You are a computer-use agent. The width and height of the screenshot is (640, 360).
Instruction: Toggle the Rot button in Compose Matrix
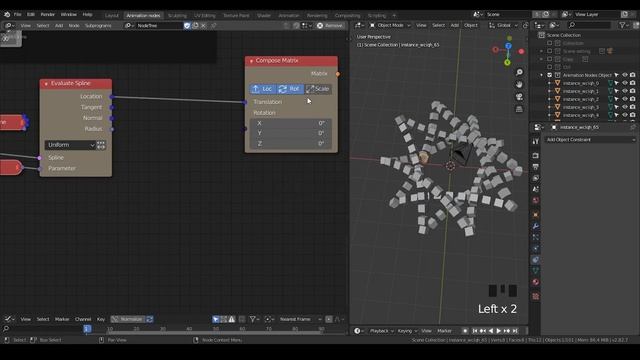click(290, 89)
